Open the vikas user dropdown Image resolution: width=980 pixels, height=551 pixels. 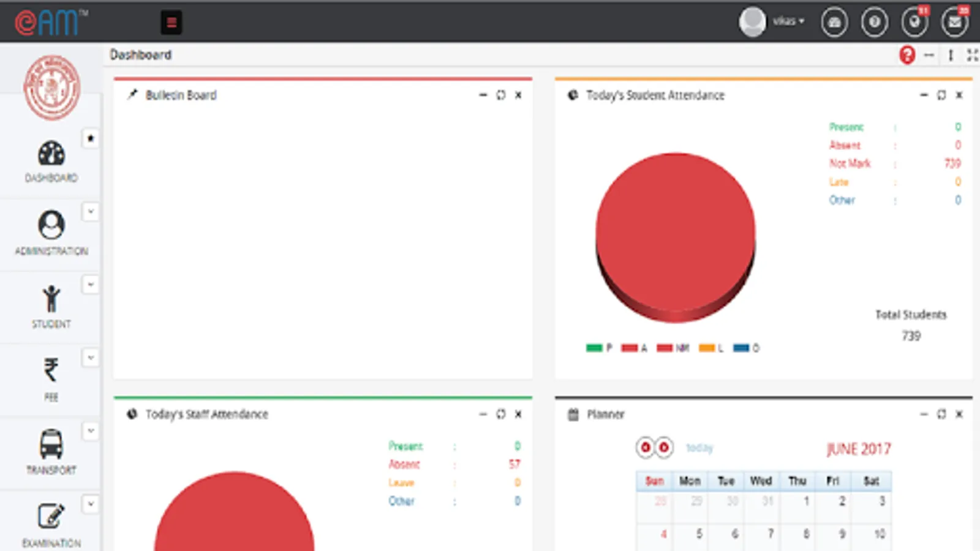tap(788, 21)
